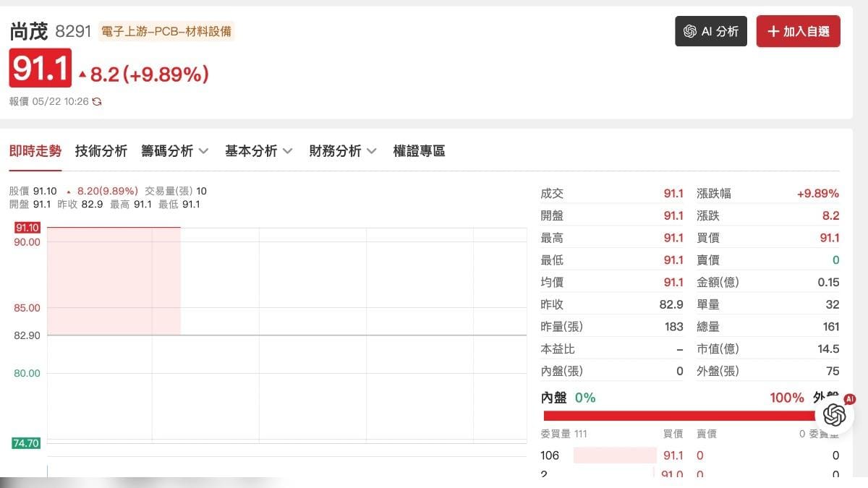Click the 內盤 0% label
This screenshot has height=488, width=868.
(569, 398)
